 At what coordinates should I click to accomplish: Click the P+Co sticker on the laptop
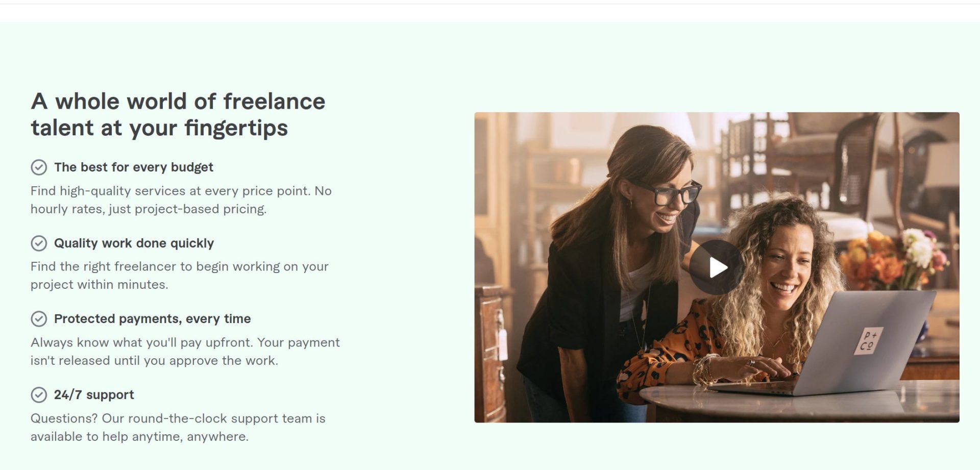[867, 341]
